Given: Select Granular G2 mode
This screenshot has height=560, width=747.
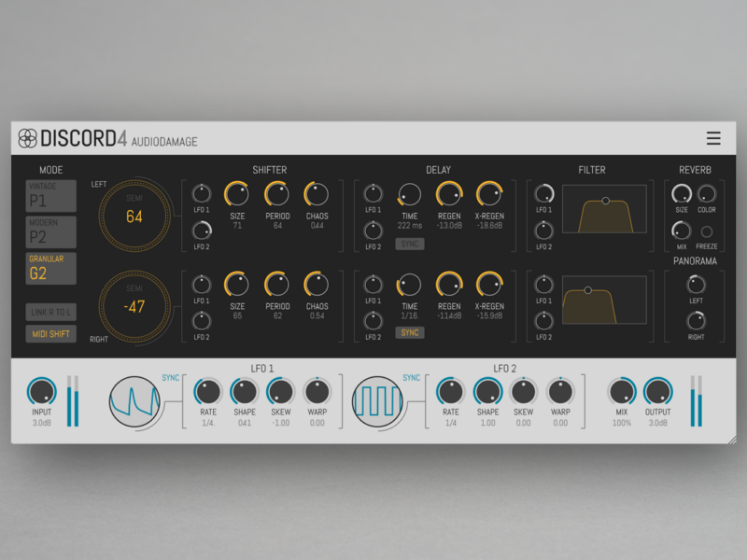Looking at the screenshot, I should [51, 269].
